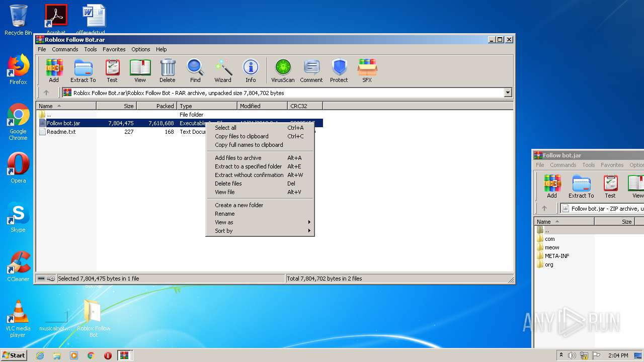Click the Add toolbar icon in Roblox Follow Bot.rar window

tap(54, 71)
